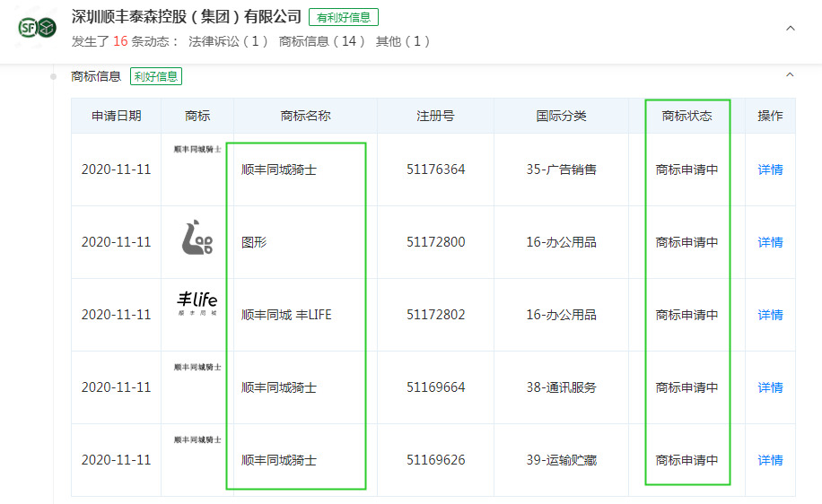Click the 注册号 column header
822x504 pixels.
pyautogui.click(x=435, y=116)
